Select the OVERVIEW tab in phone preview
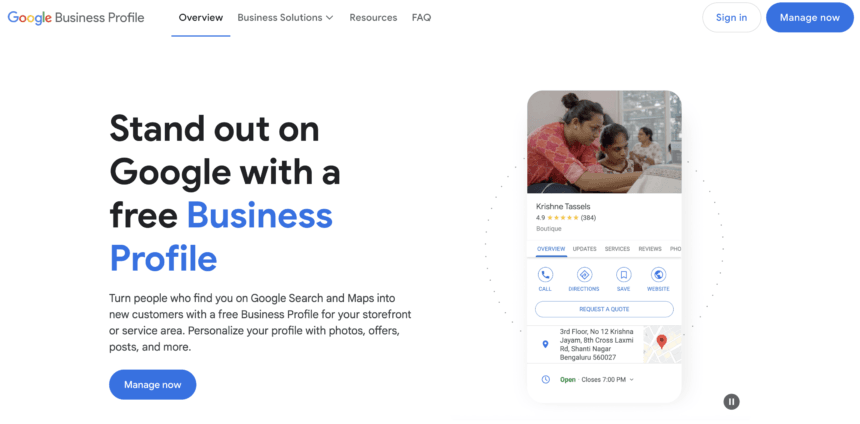The image size is (860, 424). coord(551,249)
